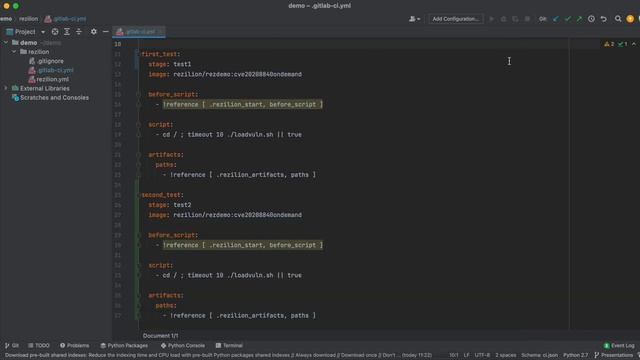Viewport: 640px width, 360px height.
Task: Click the Expand All icon in Project panel
Action: 67,31
